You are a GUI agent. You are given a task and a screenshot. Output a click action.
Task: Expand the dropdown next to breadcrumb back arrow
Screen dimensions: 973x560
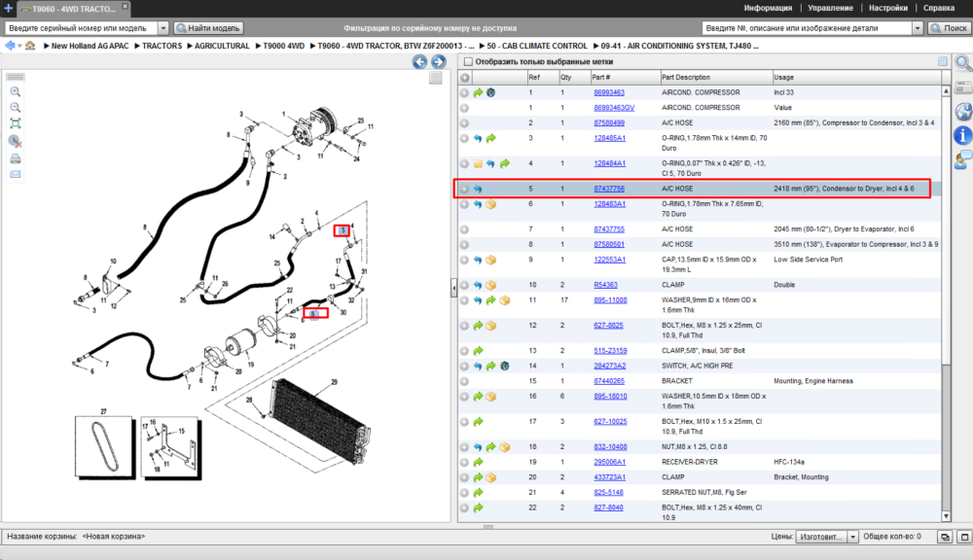click(19, 46)
